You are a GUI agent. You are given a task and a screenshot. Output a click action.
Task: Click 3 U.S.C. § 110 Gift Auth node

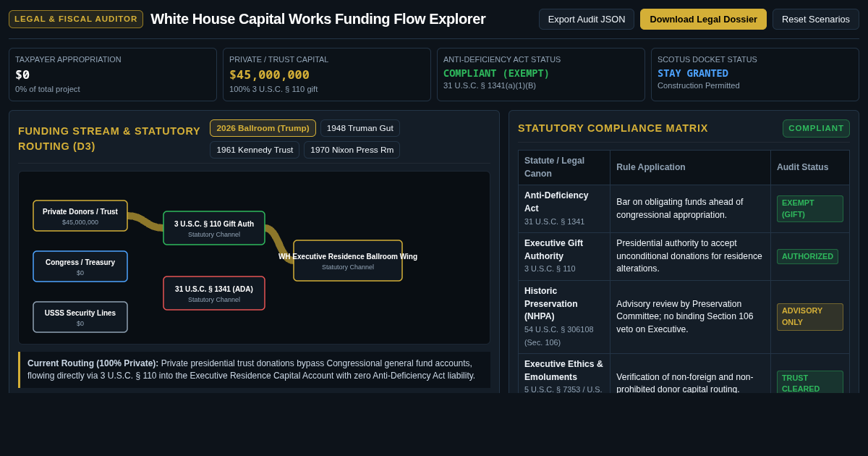click(214, 228)
